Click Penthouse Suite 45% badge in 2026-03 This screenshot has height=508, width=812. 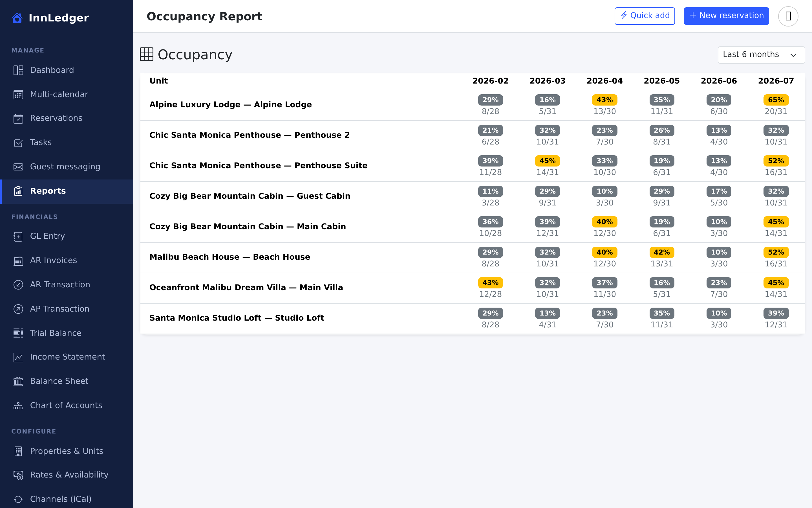pos(547,161)
